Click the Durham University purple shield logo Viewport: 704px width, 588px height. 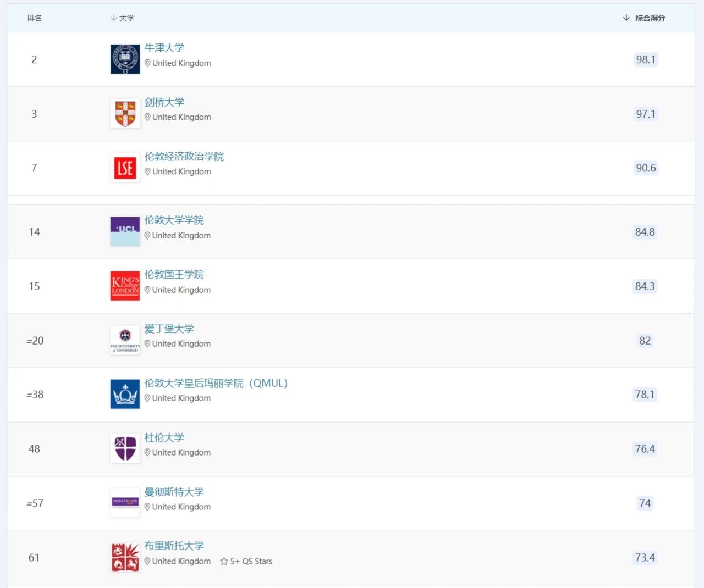tap(125, 448)
